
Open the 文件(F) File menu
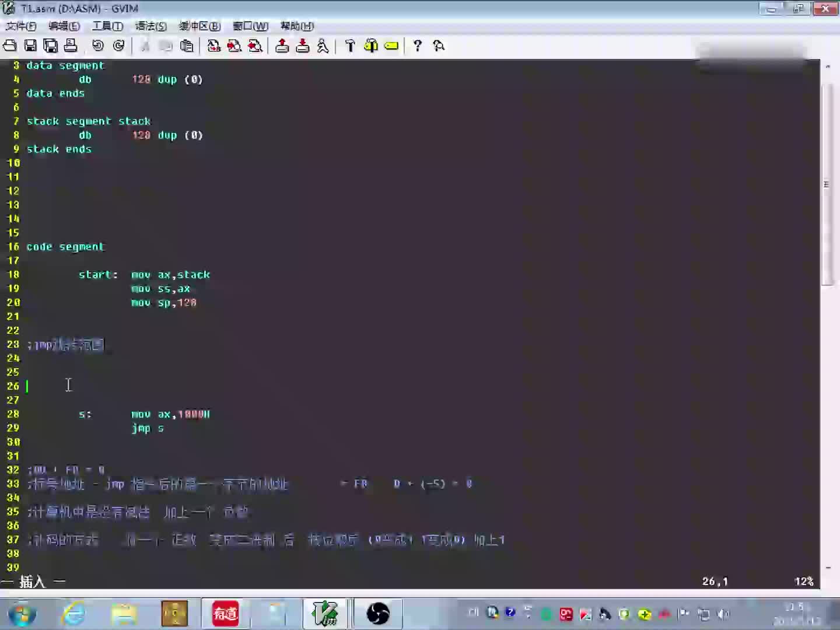coord(21,26)
